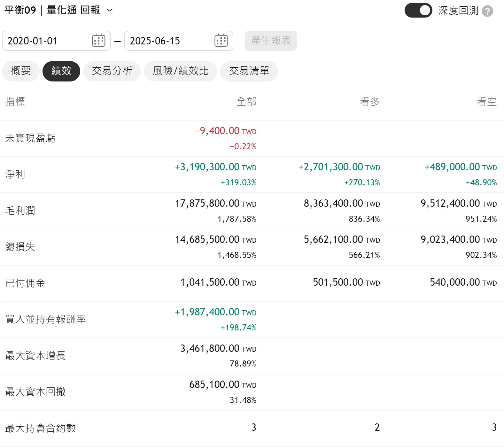Viewport: 504px width, 448px height.
Task: Toggle the 深度回測 switch
Action: coord(418,10)
